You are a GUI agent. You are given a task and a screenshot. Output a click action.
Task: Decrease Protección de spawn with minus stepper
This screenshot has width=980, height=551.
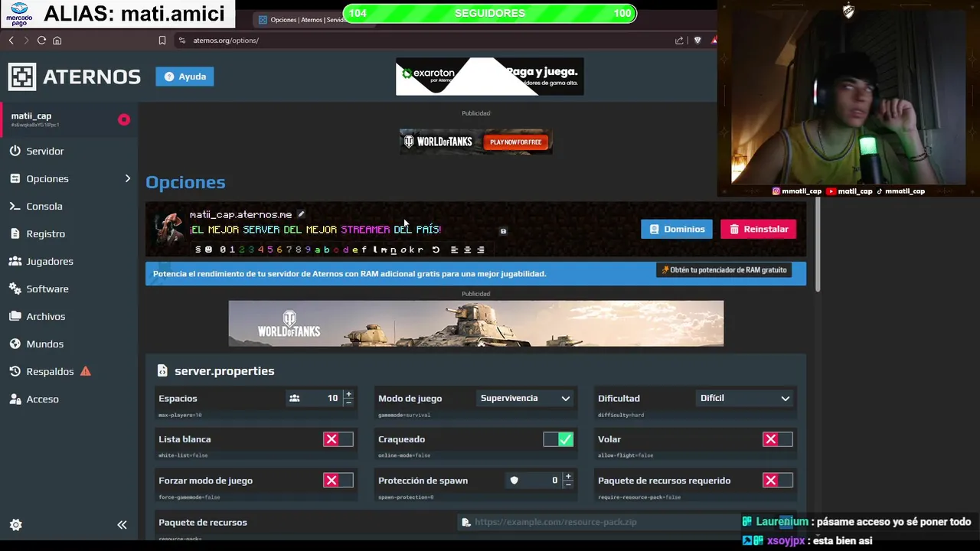pos(568,484)
